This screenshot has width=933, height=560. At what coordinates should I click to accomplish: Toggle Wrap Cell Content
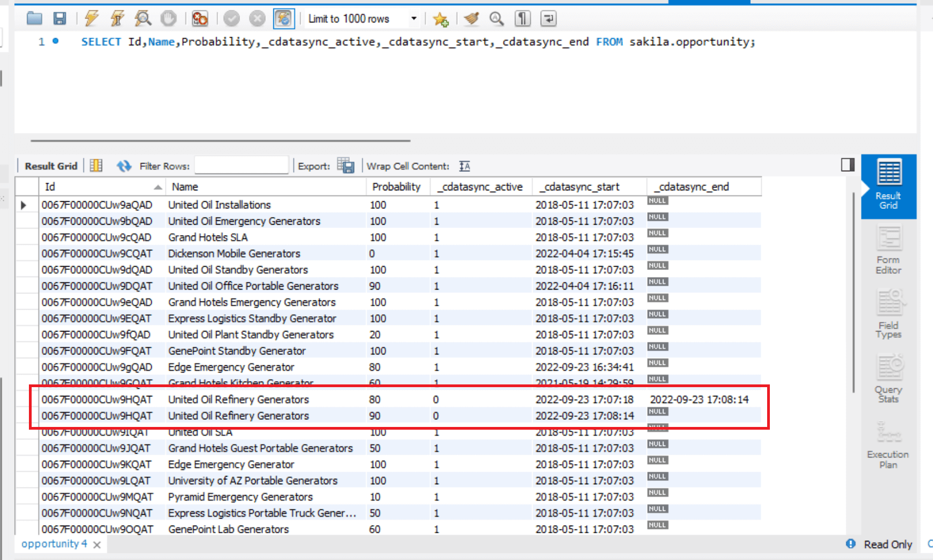[464, 166]
